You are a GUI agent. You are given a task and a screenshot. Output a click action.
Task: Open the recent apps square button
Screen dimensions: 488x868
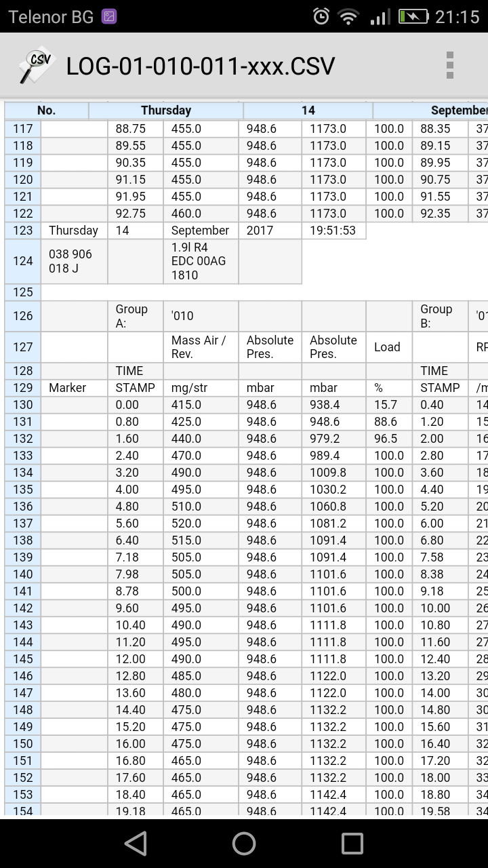(x=352, y=843)
